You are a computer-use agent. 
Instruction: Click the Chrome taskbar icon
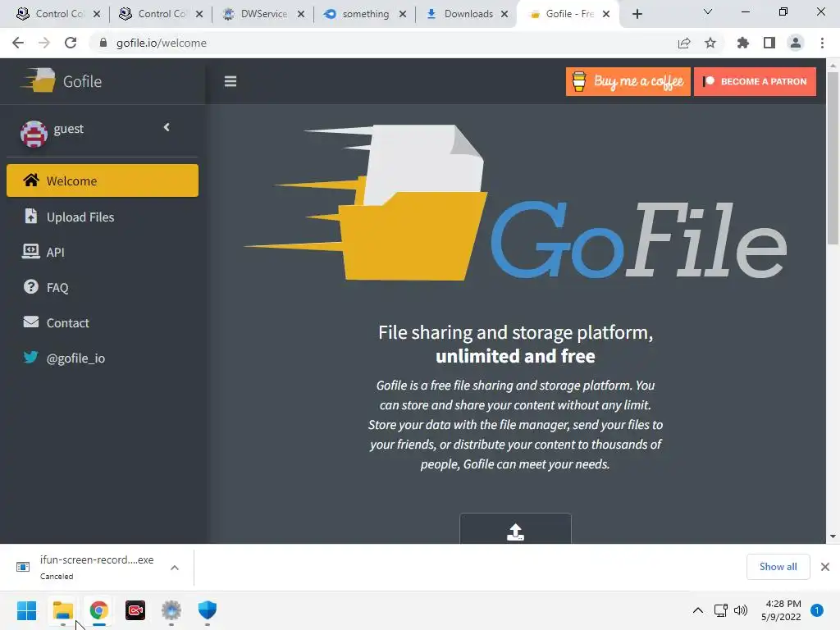click(99, 610)
